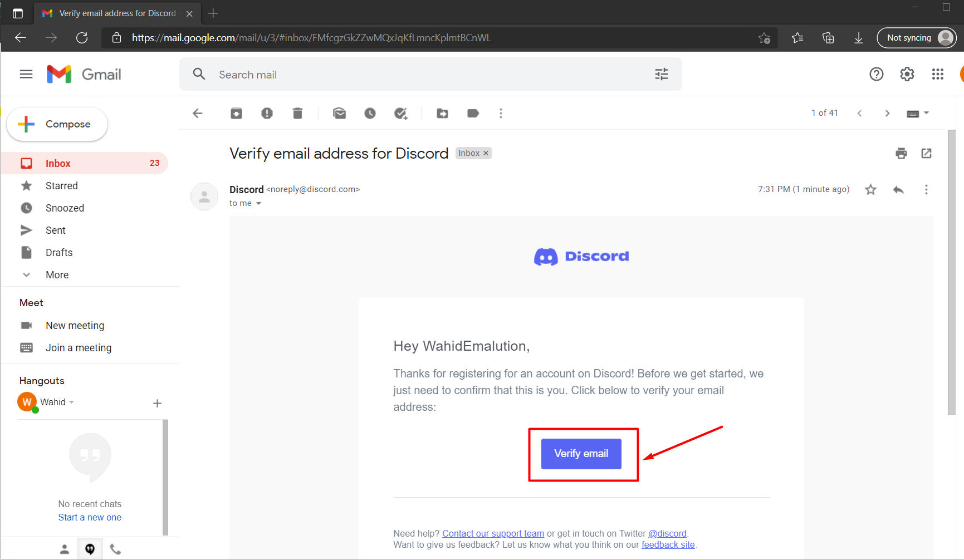Remove the Inbox label from email

(486, 153)
